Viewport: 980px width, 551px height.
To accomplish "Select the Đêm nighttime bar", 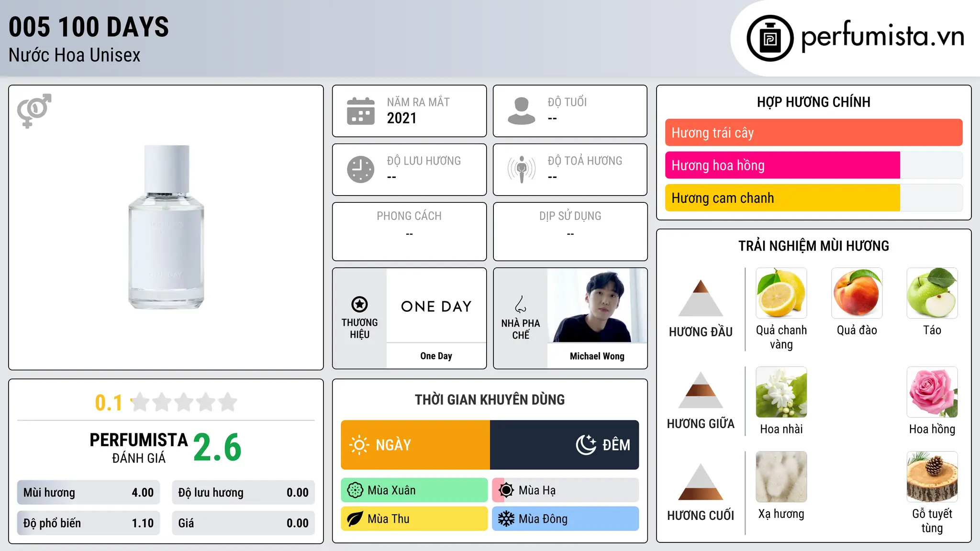I will click(x=565, y=445).
